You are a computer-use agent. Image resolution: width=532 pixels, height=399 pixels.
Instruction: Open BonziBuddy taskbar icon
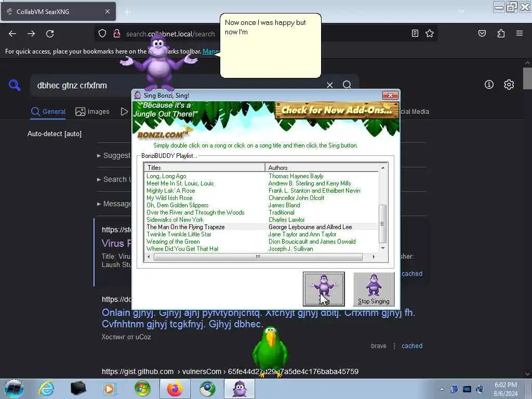click(x=239, y=389)
